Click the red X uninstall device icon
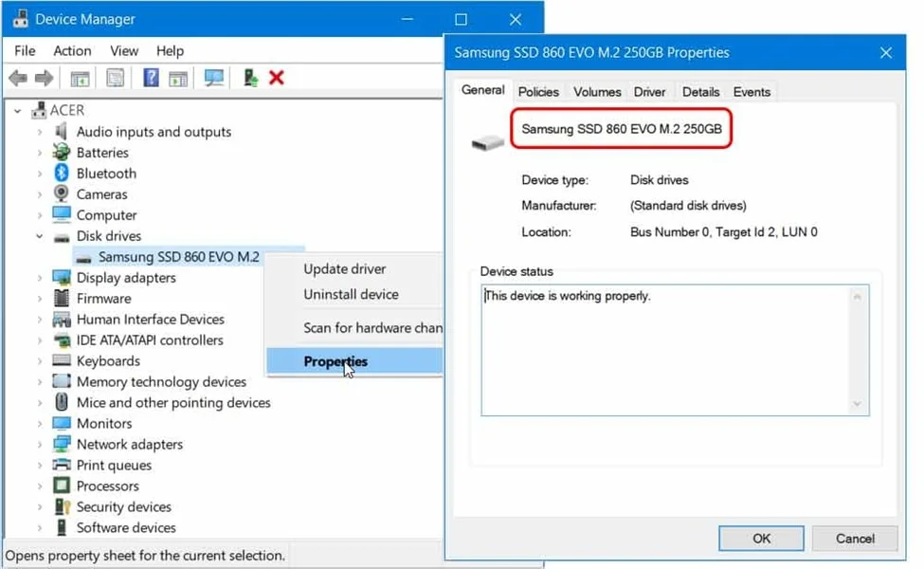This screenshot has width=924, height=569. coord(277,78)
